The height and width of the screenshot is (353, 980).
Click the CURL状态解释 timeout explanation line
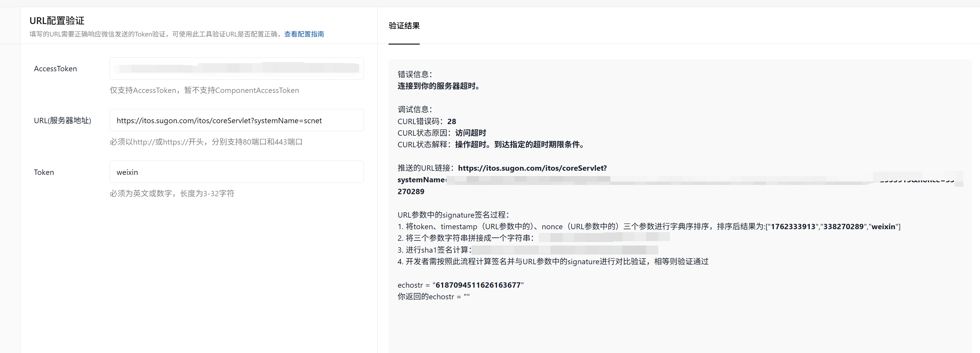491,145
